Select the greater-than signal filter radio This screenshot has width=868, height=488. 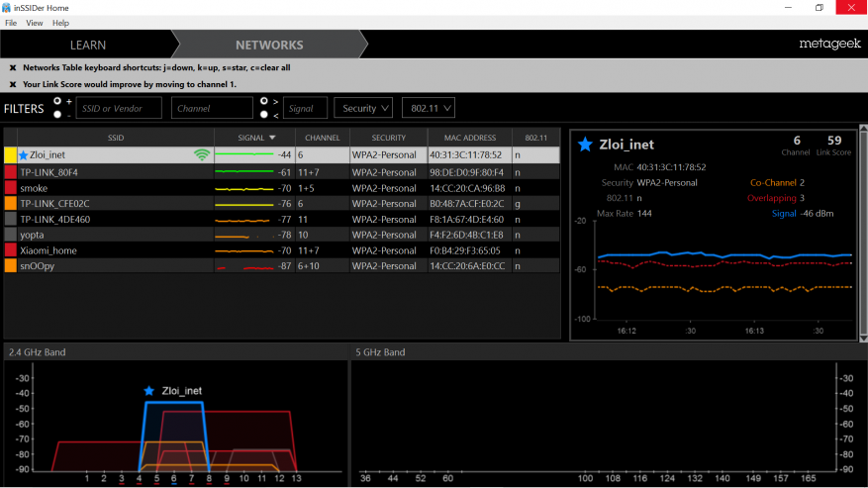(264, 101)
